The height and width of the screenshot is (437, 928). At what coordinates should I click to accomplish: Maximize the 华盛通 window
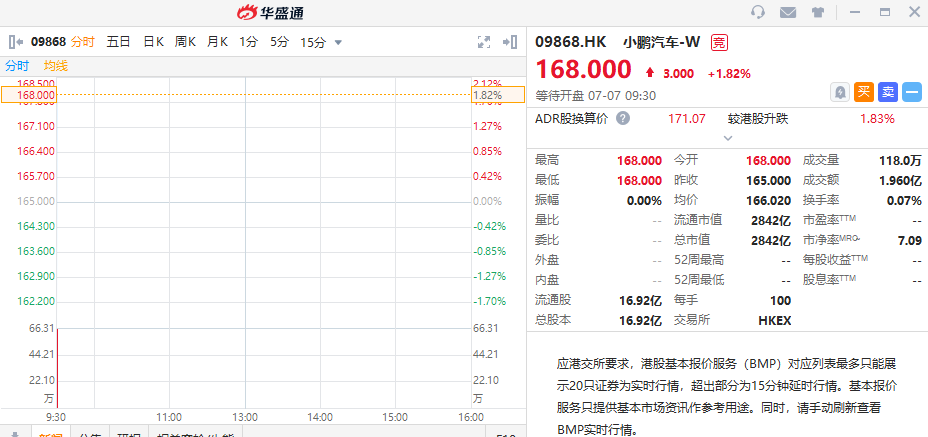(x=885, y=12)
